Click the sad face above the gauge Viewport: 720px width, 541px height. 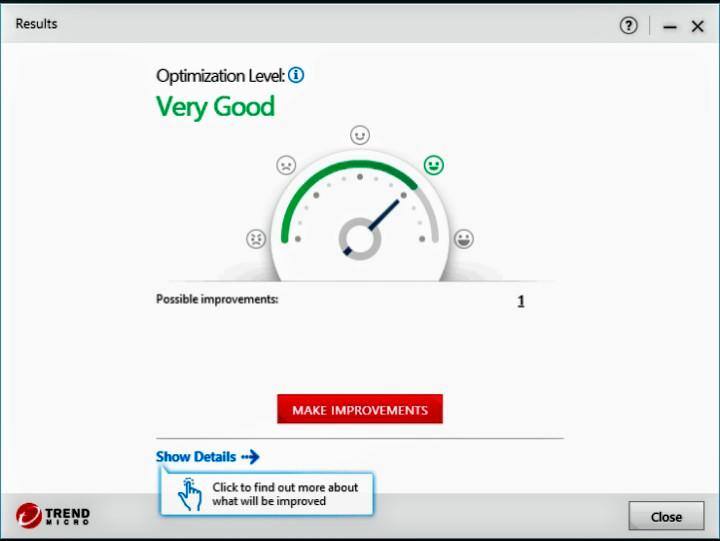286,165
